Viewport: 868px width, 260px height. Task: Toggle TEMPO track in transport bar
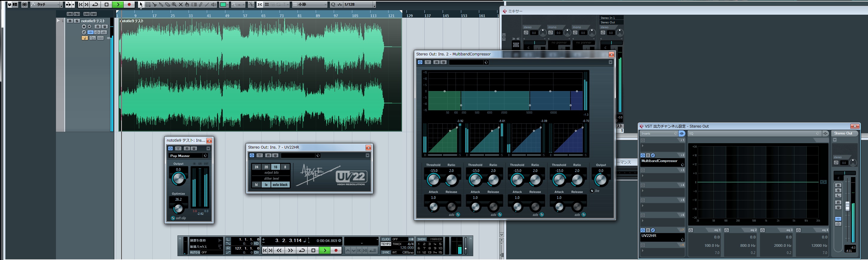(386, 244)
